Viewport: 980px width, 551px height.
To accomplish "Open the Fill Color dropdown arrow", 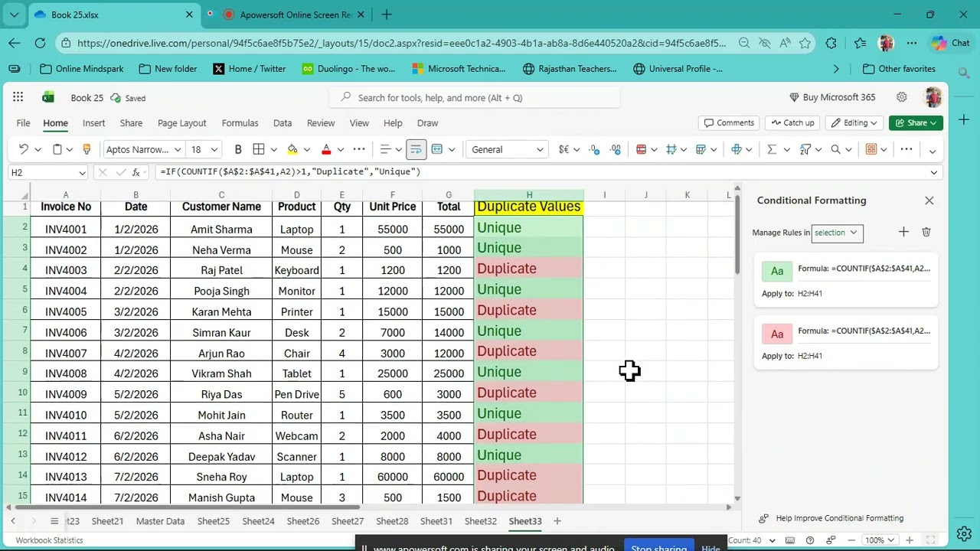I will pos(307,149).
